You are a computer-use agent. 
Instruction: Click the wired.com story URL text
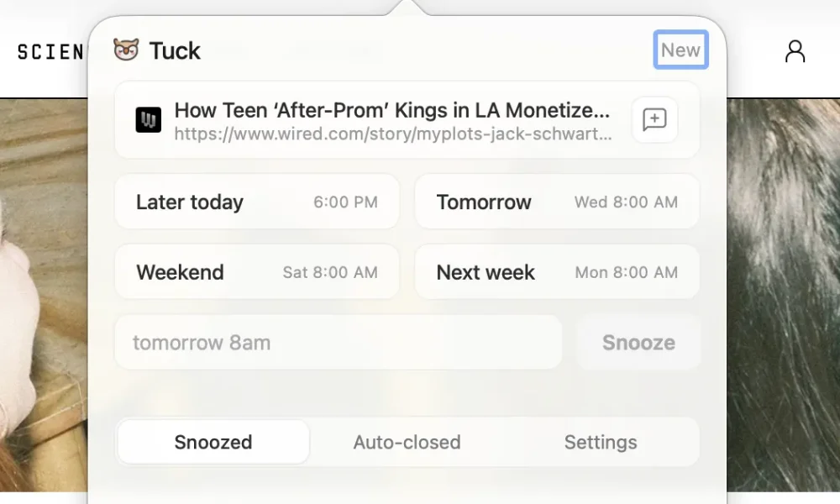pyautogui.click(x=392, y=134)
